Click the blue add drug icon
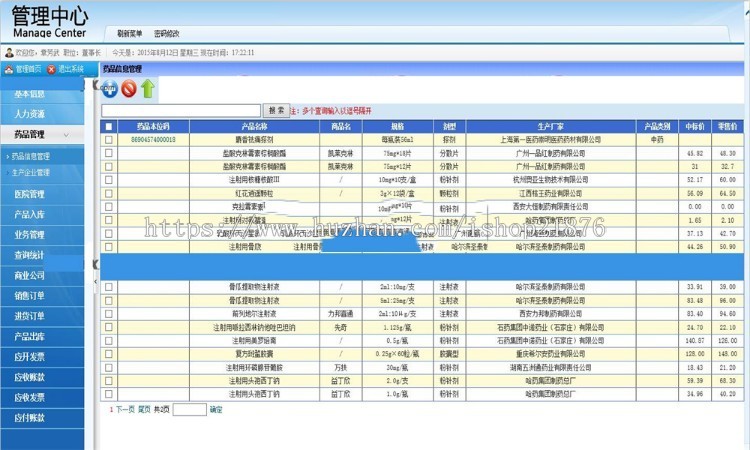Screen dimensions: 750x450 110,89
